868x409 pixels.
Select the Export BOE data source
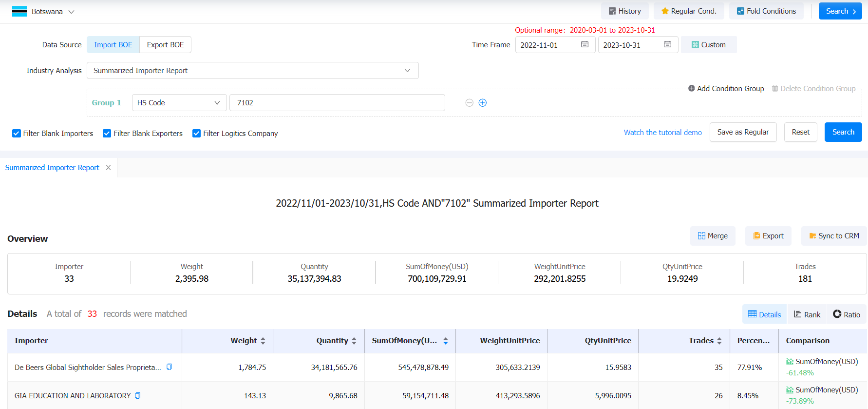pos(166,45)
